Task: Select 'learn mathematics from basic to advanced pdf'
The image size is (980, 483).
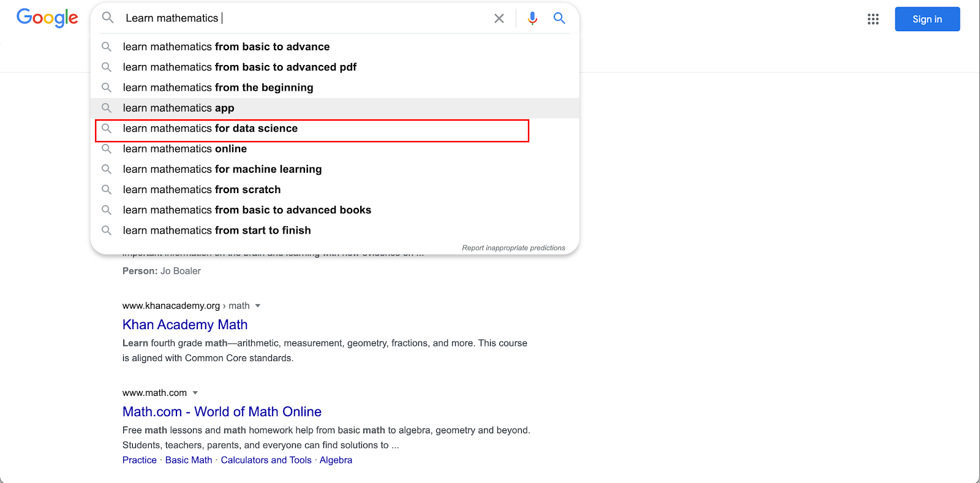Action: click(x=239, y=67)
